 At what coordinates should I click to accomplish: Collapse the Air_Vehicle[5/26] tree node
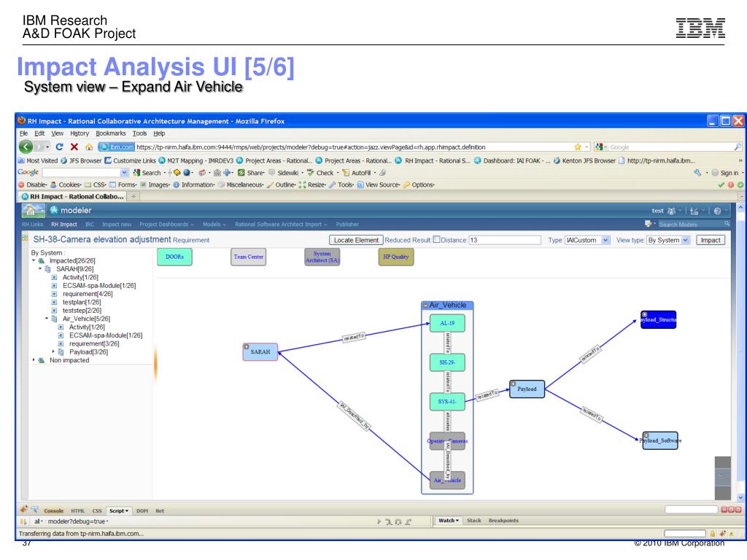[x=47, y=319]
